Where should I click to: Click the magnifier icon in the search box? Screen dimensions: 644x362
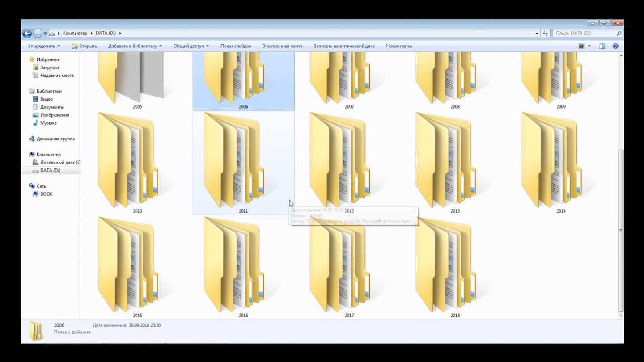619,34
